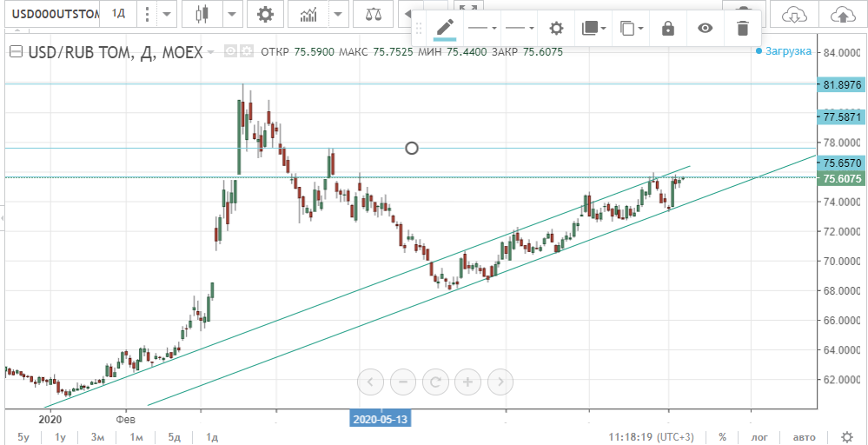Click the compare scales icon

point(374,15)
